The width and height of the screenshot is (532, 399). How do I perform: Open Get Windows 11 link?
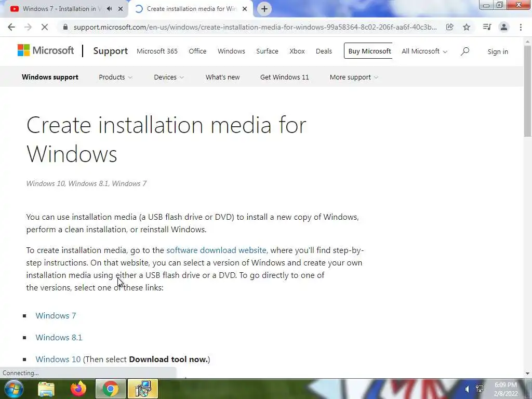click(x=285, y=77)
